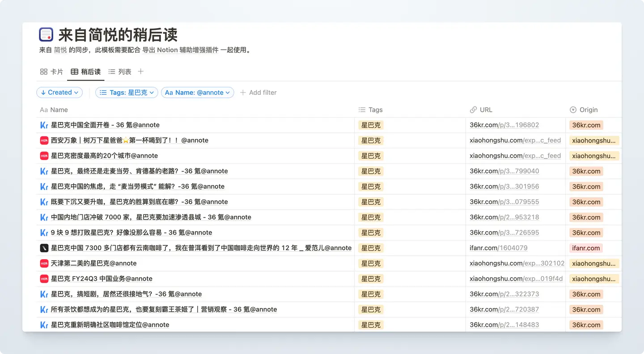The height and width of the screenshot is (354, 644).
Task: Click 36kr icon of 9 块 9 想打败星巴克 row
Action: point(44,232)
